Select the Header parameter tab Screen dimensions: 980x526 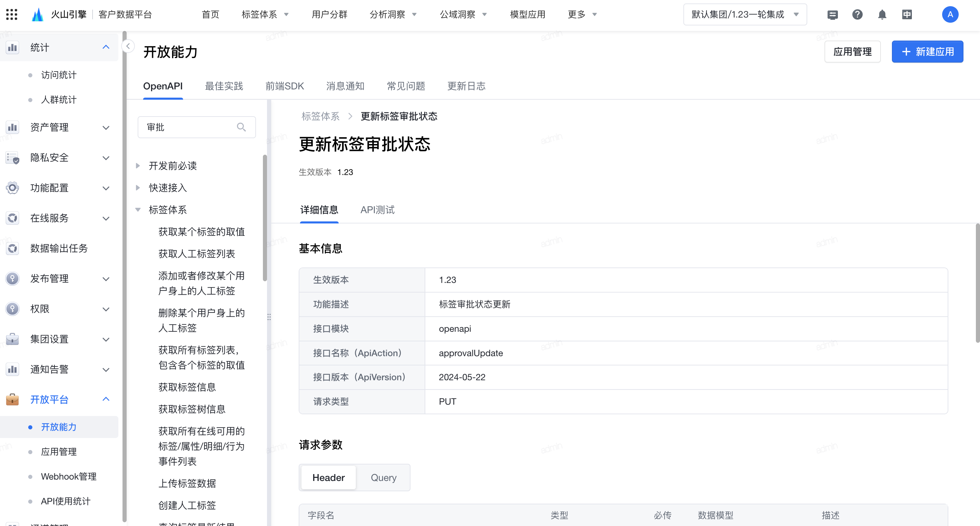[x=329, y=477]
